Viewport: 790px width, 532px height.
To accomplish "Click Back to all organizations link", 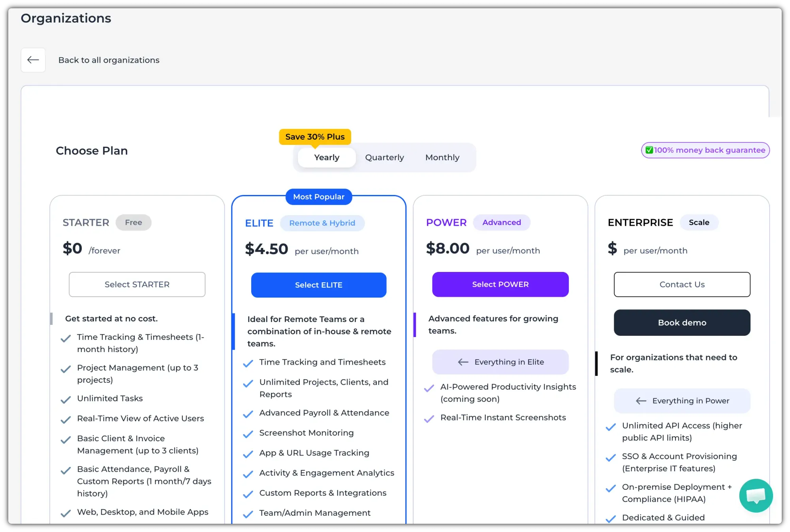I will click(x=109, y=60).
